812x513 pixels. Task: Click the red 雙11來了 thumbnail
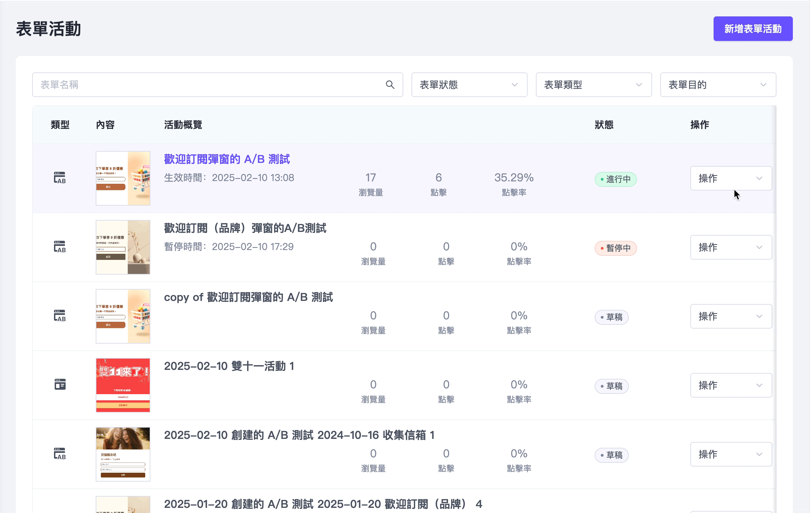[123, 385]
